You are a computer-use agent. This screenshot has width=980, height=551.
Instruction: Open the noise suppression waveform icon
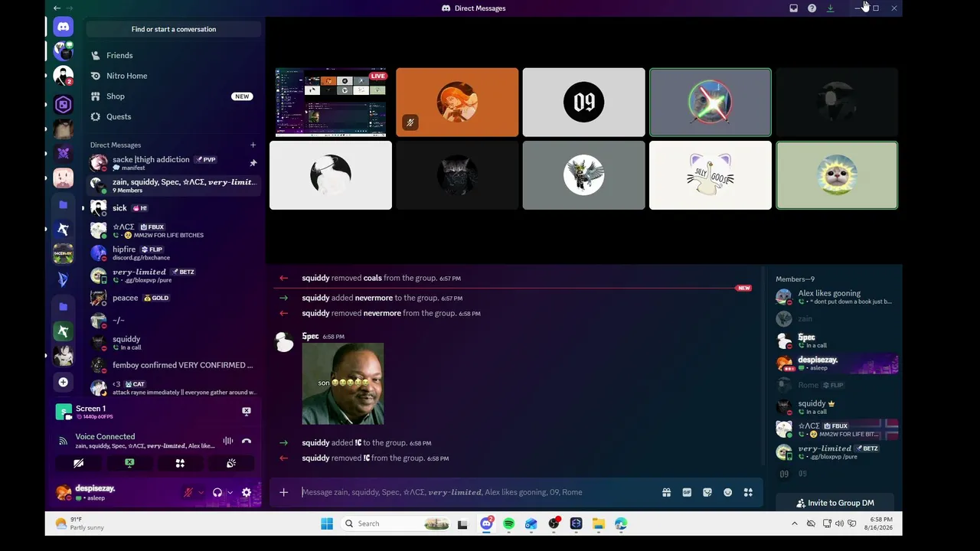[x=227, y=441]
